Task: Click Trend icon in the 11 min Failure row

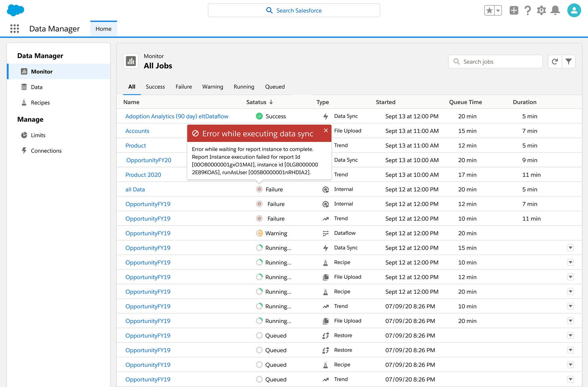Action: pyautogui.click(x=326, y=219)
